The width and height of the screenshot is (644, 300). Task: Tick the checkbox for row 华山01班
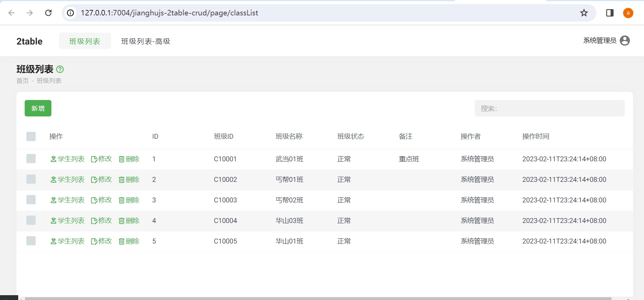(x=31, y=241)
